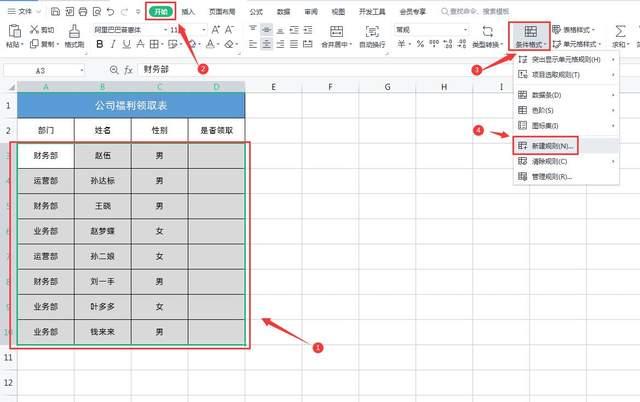
Task: Open the font name dropdown
Action: pos(165,30)
